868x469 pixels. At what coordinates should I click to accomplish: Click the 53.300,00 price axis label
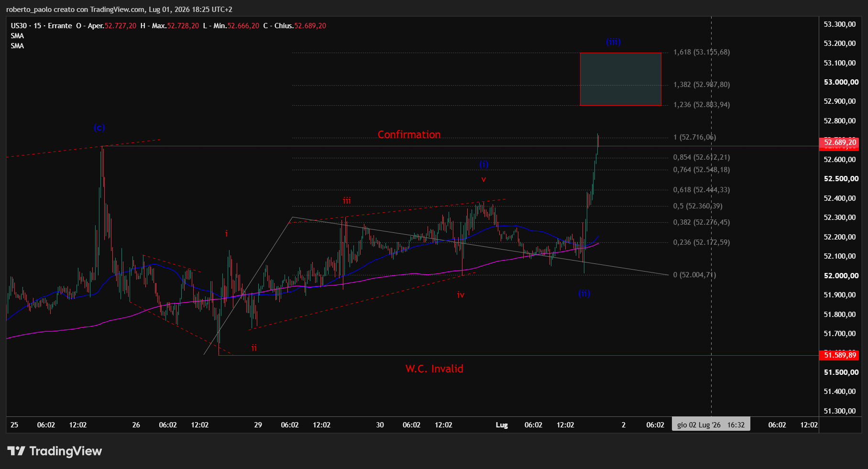click(840, 24)
